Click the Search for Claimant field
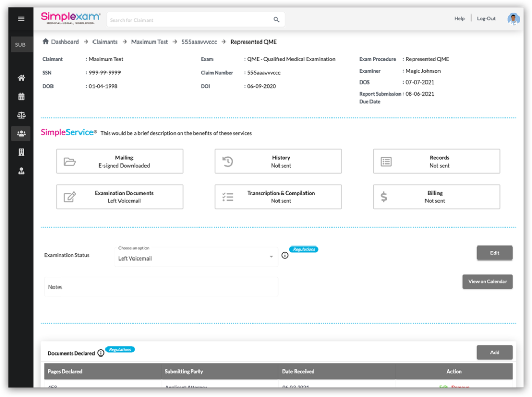 pos(190,20)
